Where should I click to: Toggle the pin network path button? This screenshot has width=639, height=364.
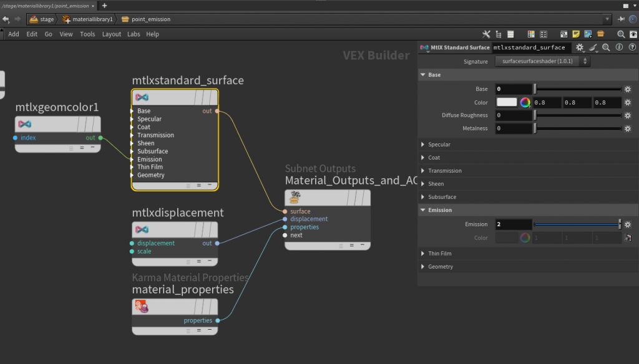pos(622,19)
